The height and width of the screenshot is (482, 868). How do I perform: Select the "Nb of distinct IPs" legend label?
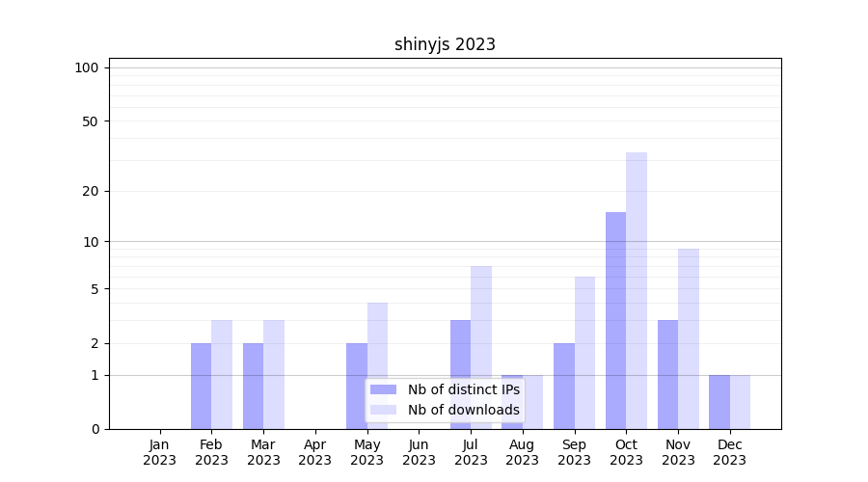click(x=463, y=389)
